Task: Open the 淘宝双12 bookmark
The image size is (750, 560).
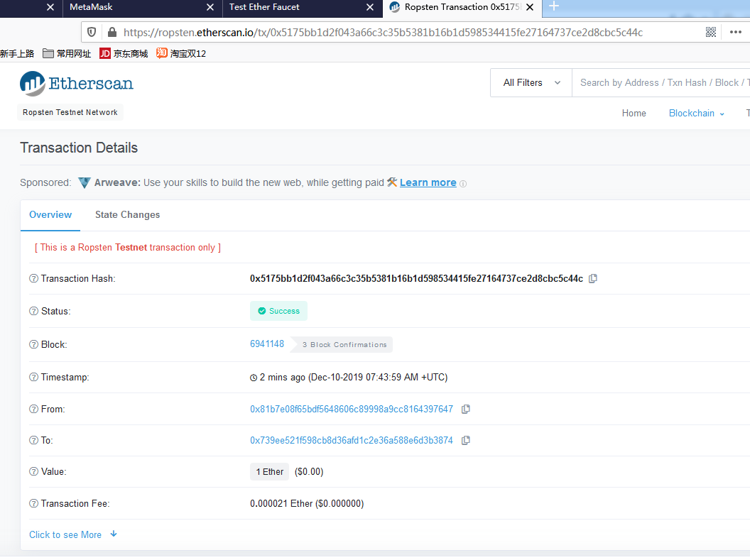Action: [181, 53]
